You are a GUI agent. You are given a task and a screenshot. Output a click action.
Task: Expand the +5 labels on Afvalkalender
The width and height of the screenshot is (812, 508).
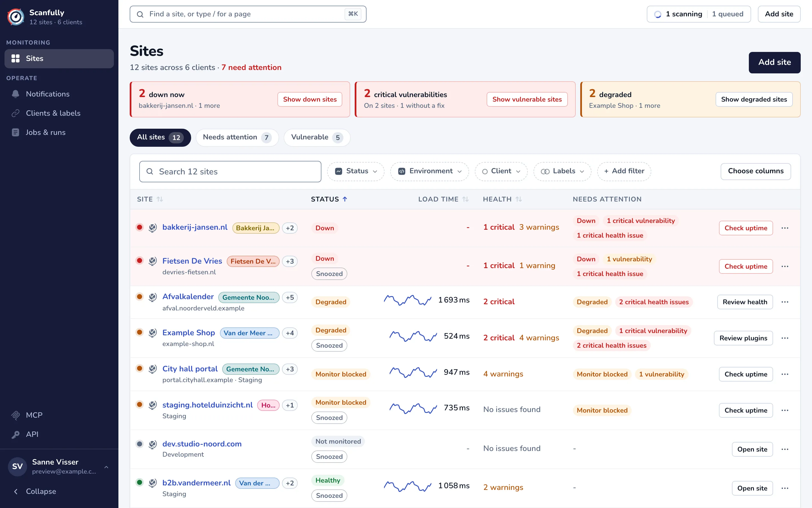[290, 298]
